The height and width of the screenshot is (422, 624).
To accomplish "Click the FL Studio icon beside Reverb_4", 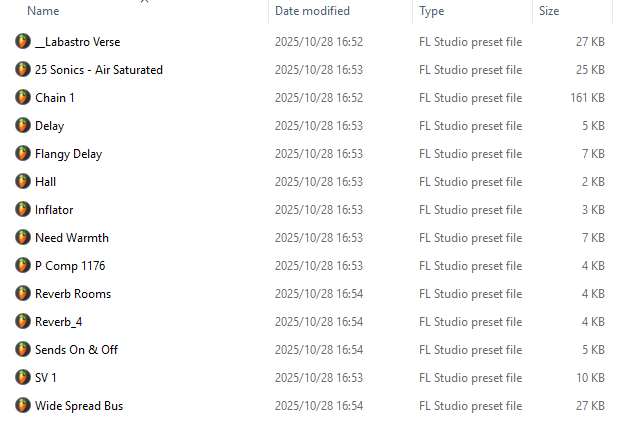I will tap(23, 321).
